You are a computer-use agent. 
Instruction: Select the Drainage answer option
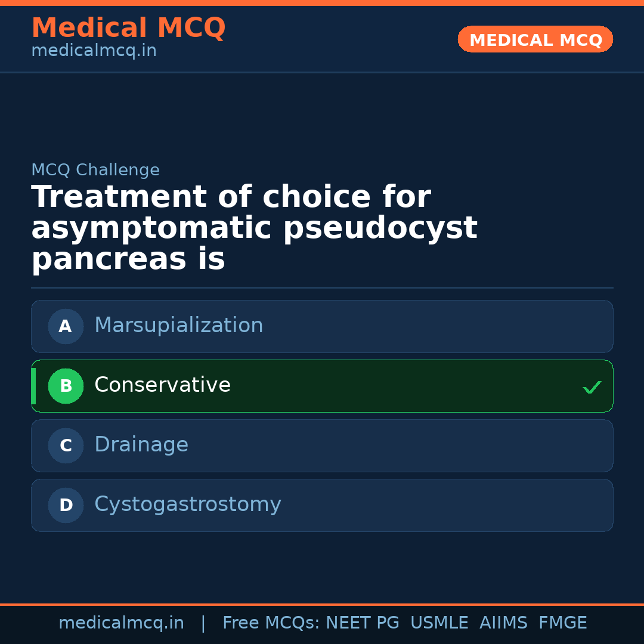322,445
